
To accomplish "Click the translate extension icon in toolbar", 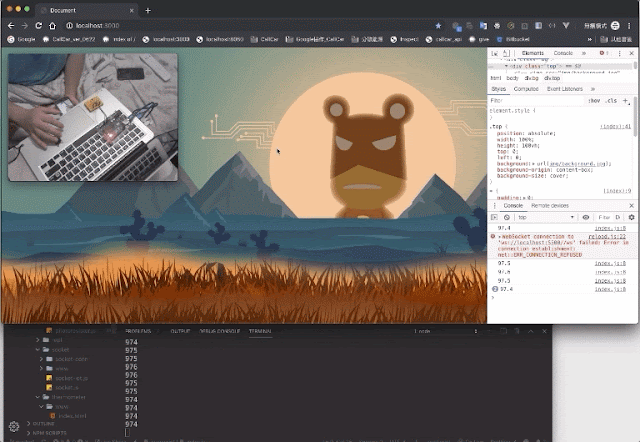I will (x=483, y=26).
